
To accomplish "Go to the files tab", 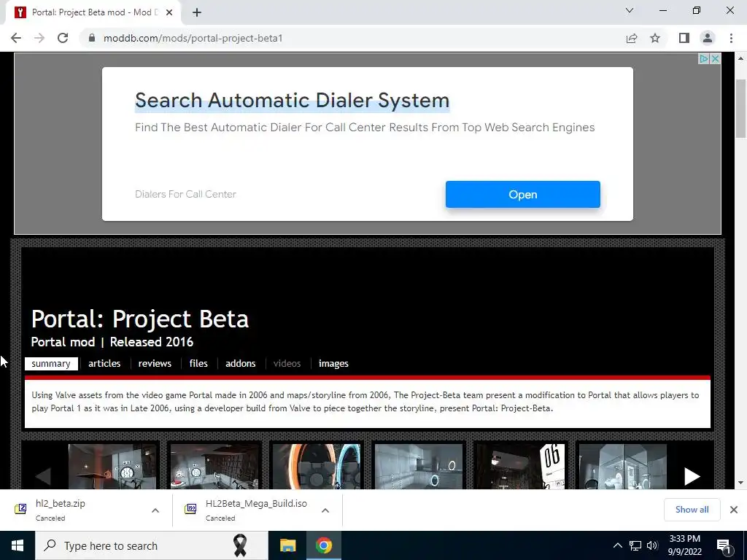I will tap(198, 363).
